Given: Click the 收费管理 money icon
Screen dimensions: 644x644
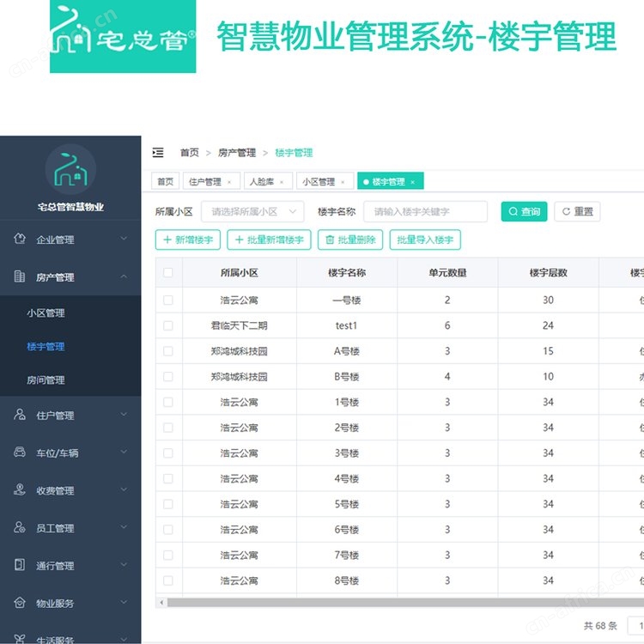Looking at the screenshot, I should [19, 490].
